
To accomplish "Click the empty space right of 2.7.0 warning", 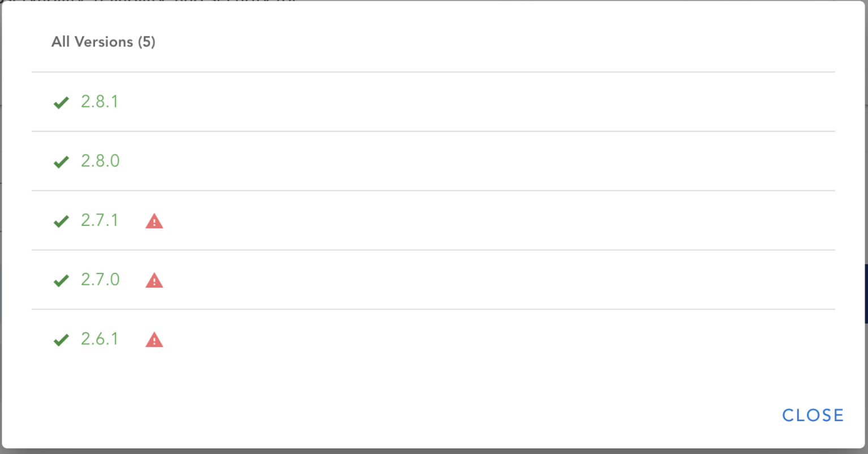I will [x=453, y=280].
